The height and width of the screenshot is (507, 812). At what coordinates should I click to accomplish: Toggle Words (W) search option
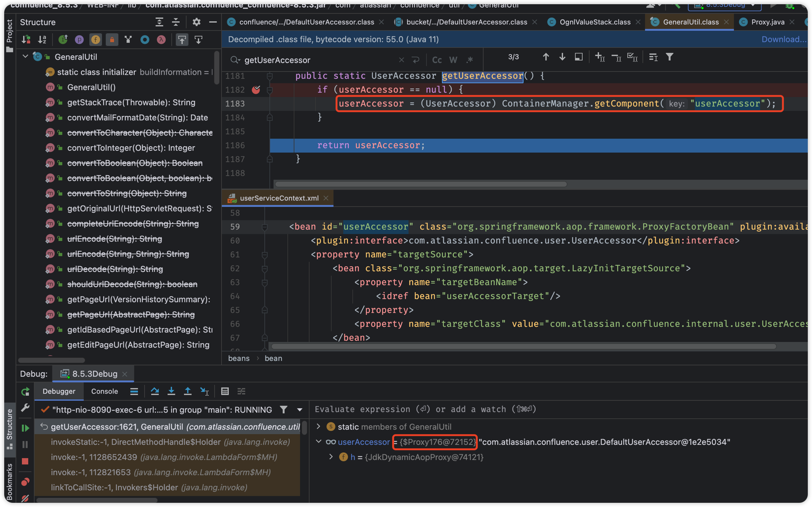(453, 60)
